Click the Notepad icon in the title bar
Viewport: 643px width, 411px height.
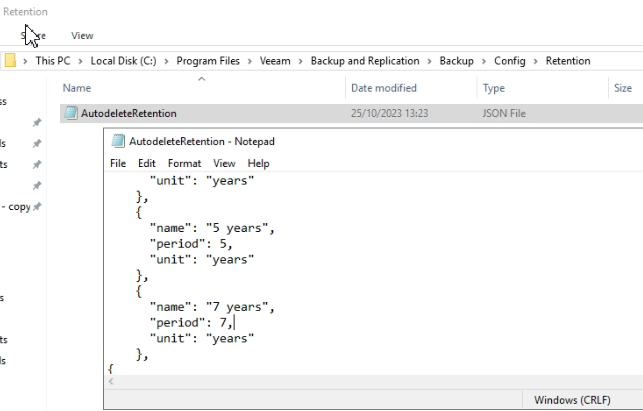pyautogui.click(x=118, y=141)
